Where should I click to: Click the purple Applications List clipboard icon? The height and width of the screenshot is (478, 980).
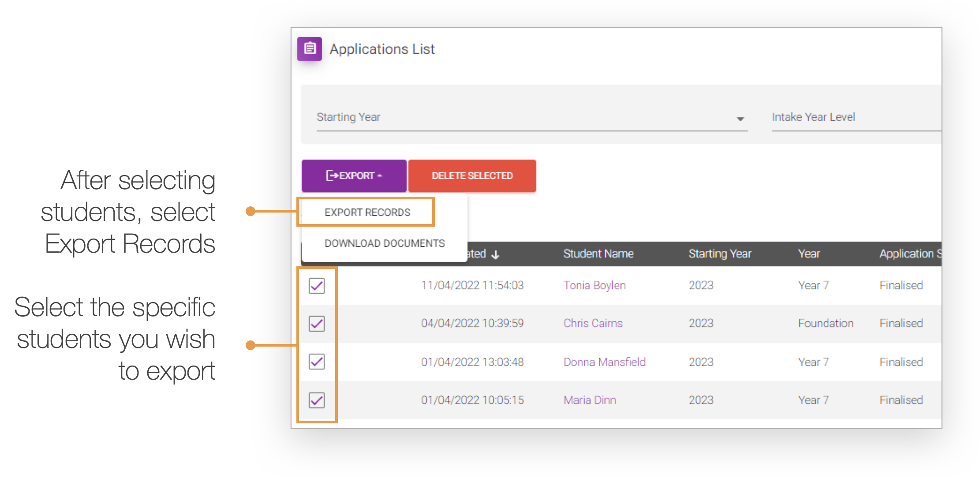[310, 49]
